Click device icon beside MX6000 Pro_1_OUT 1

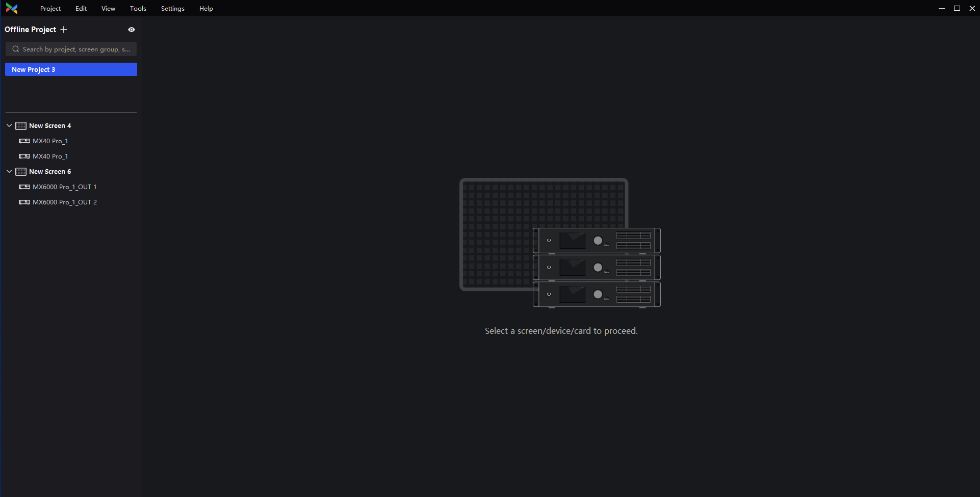pyautogui.click(x=24, y=187)
